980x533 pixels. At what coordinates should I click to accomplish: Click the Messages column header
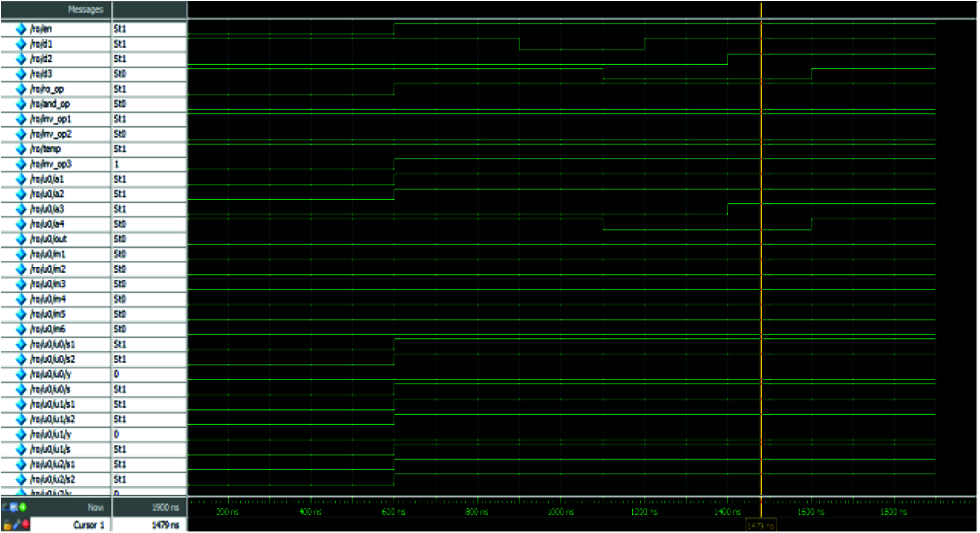click(x=85, y=10)
